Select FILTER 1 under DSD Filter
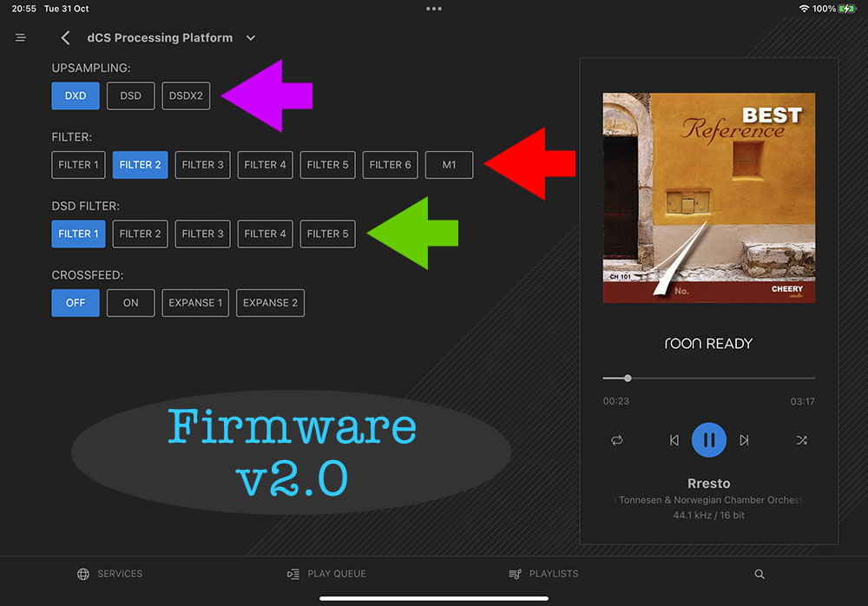 point(78,234)
